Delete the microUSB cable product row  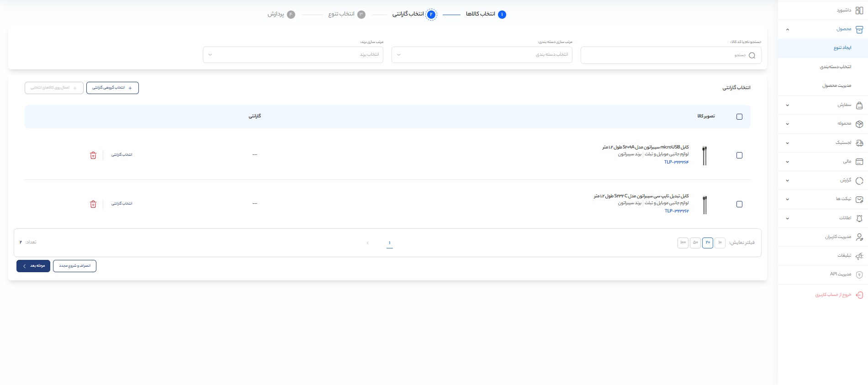tap(93, 155)
